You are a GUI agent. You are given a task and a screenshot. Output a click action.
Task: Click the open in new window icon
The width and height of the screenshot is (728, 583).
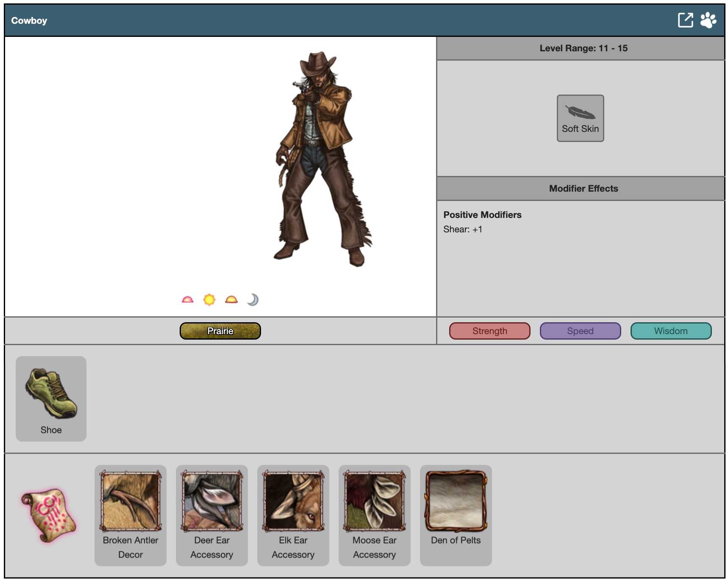pos(685,20)
